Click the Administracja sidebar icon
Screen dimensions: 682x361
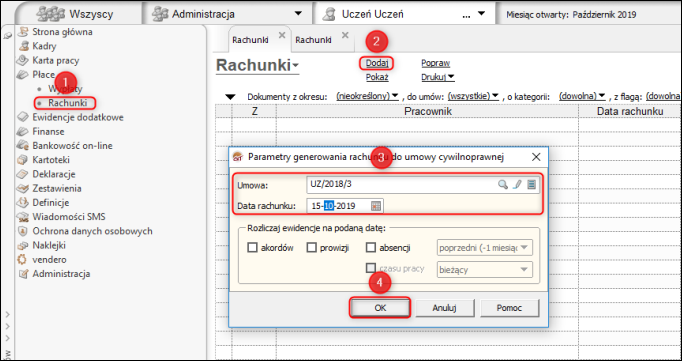[x=23, y=274]
